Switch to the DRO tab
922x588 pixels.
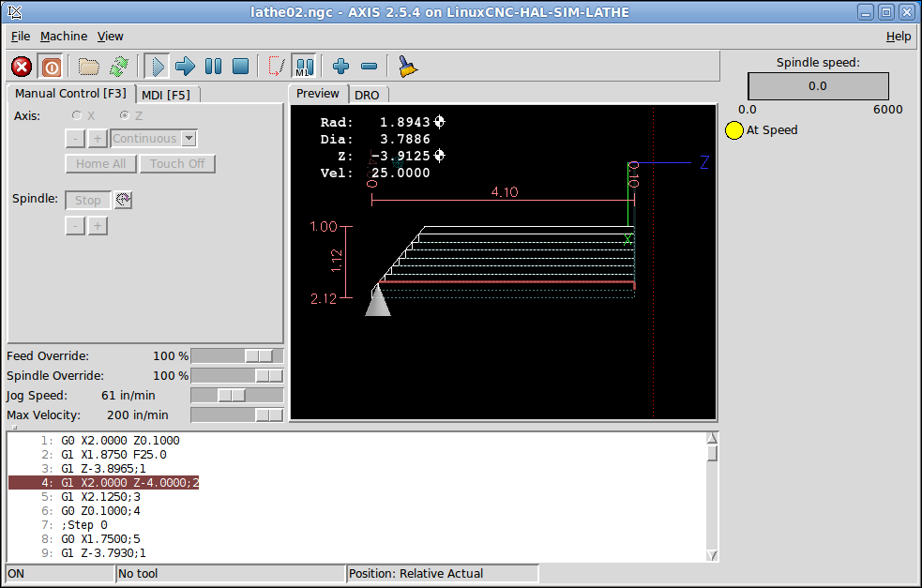367,95
